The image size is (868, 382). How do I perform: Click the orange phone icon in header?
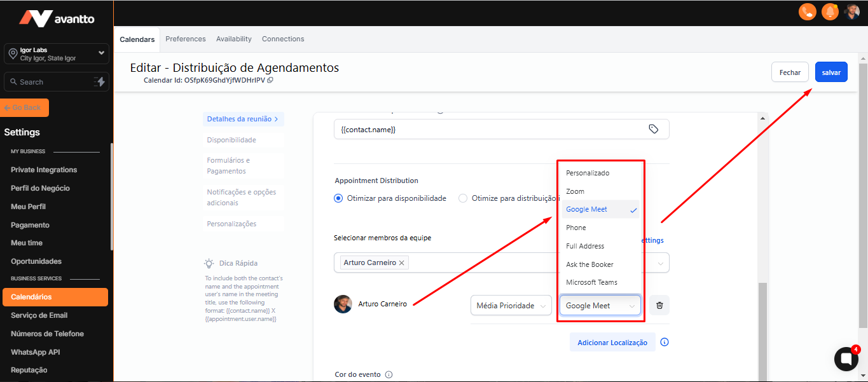click(808, 11)
